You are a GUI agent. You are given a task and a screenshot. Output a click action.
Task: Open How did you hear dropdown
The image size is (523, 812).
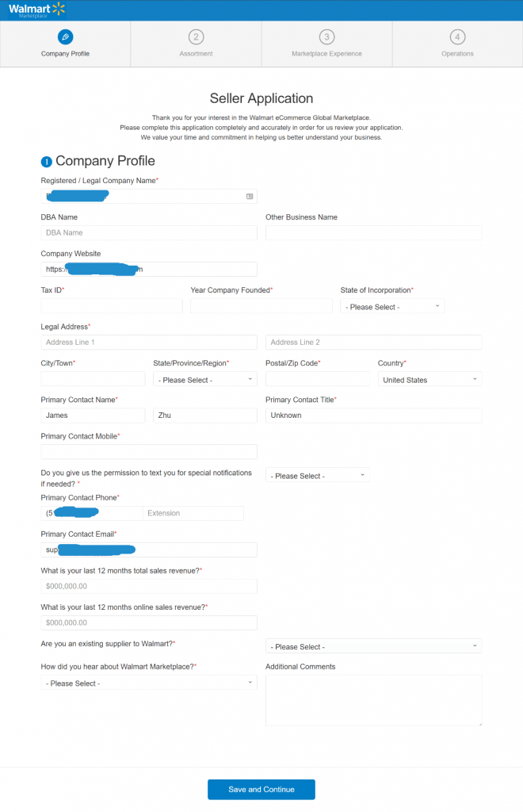(149, 683)
